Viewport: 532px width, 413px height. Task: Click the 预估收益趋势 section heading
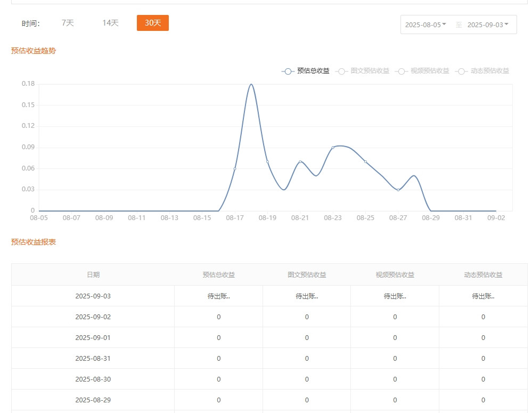33,51
